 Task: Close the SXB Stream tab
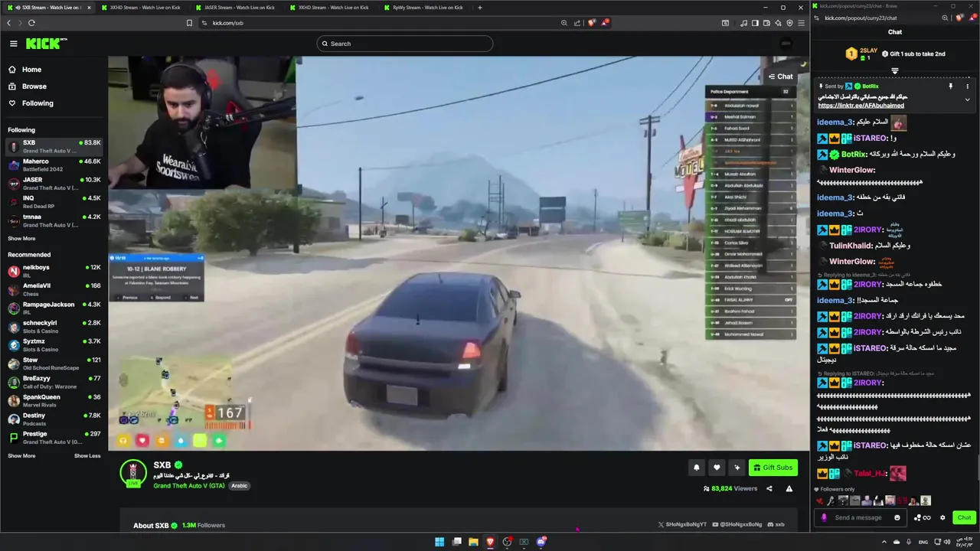tap(89, 7)
